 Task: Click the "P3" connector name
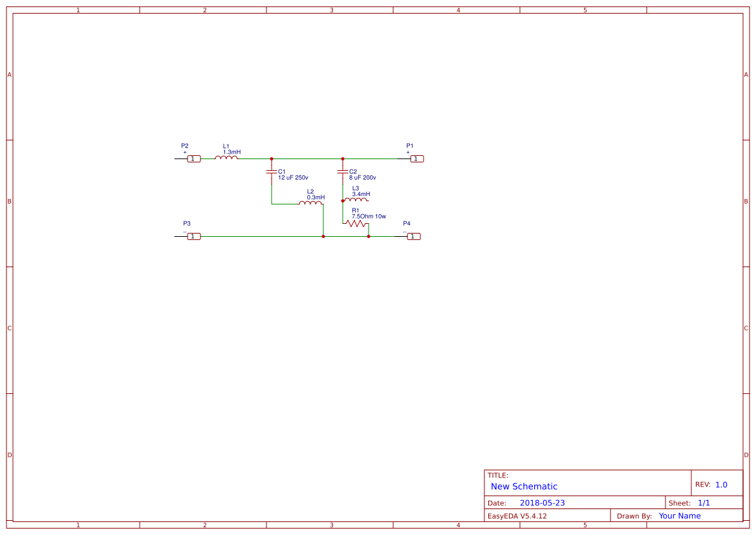[x=187, y=223]
